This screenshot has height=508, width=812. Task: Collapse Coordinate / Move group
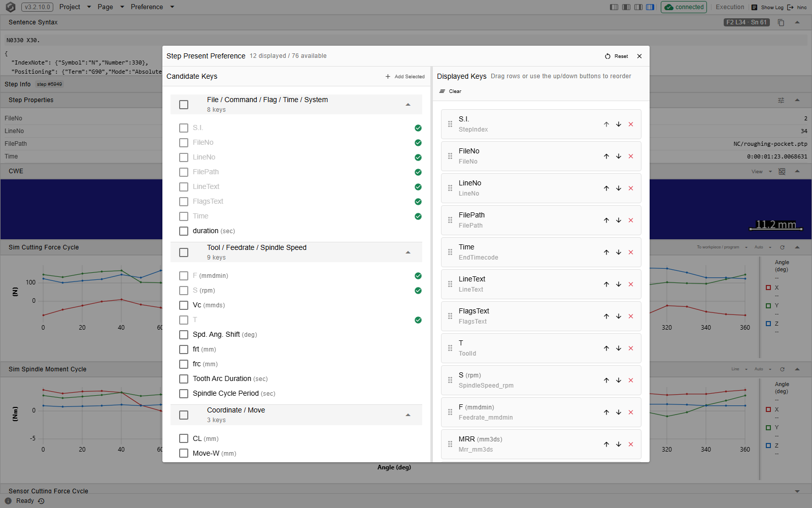pos(408,415)
